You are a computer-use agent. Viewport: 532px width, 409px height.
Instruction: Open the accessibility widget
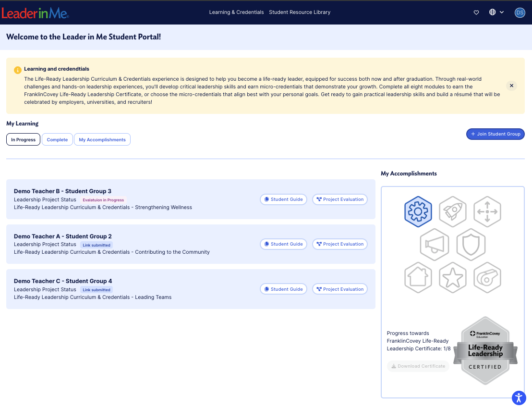point(519,397)
